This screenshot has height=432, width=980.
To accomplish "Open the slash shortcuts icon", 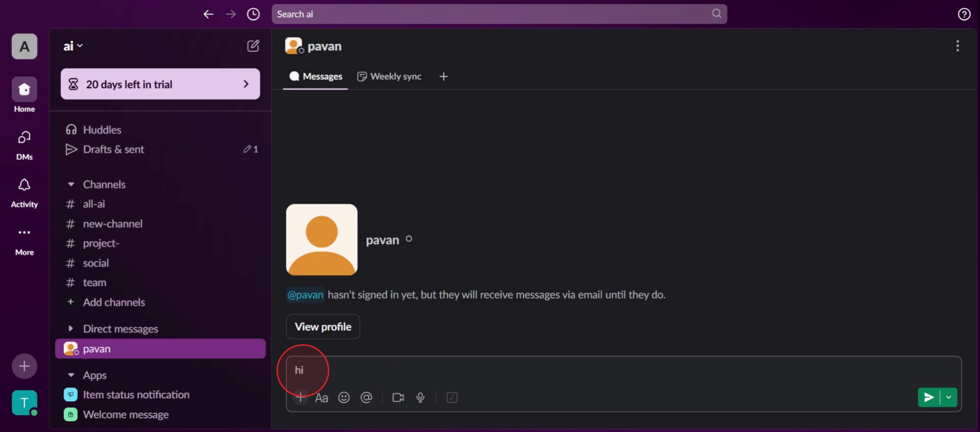I will tap(452, 397).
